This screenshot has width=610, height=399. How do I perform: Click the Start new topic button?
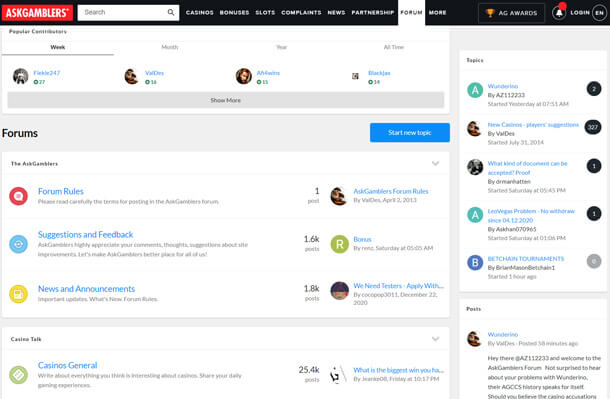point(410,133)
